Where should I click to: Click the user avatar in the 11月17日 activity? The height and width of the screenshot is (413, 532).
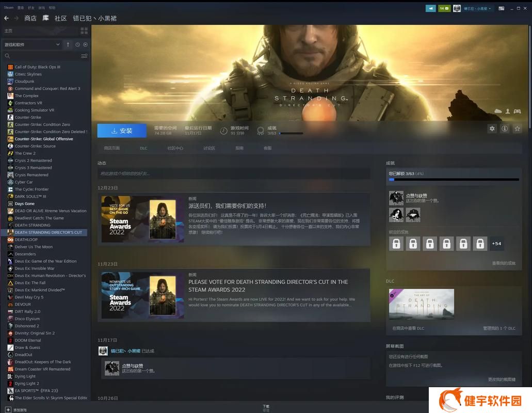click(x=103, y=351)
